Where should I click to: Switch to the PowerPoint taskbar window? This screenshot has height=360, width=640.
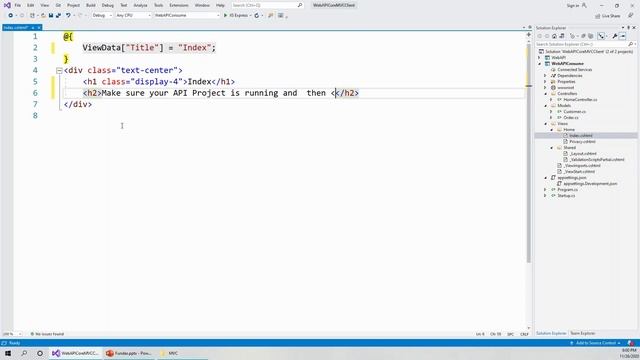[x=129, y=353]
